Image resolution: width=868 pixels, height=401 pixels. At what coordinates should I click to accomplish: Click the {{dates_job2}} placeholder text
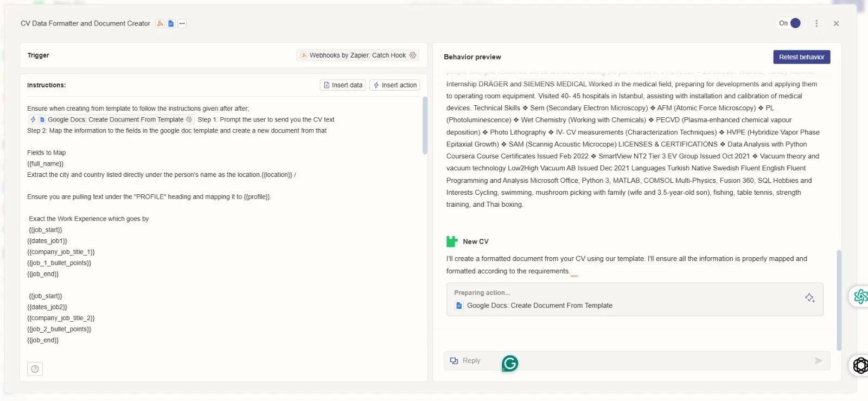click(48, 307)
